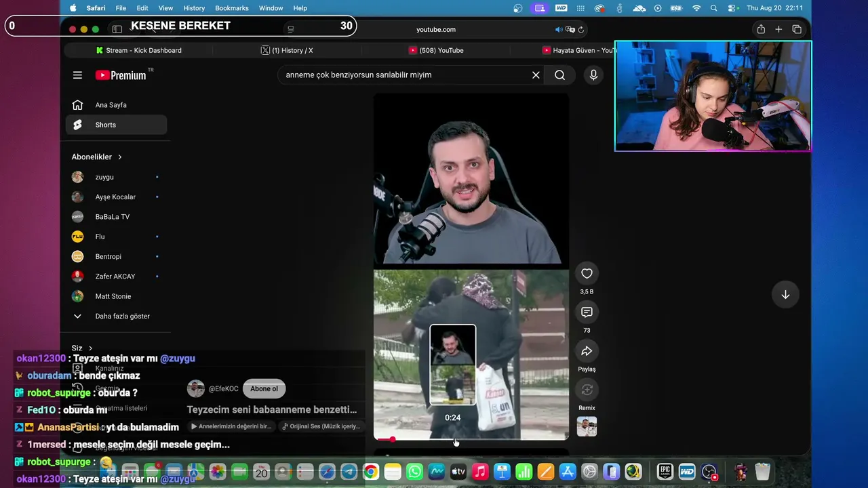Screen dimensions: 868x488
Task: Click the magnifier search button on YouTube
Action: point(559,75)
